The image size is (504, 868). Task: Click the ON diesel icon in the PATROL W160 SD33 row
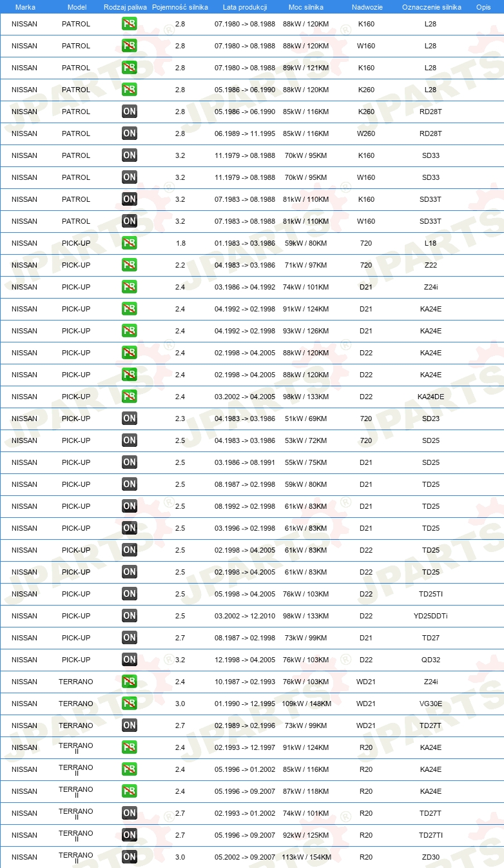tap(130, 177)
